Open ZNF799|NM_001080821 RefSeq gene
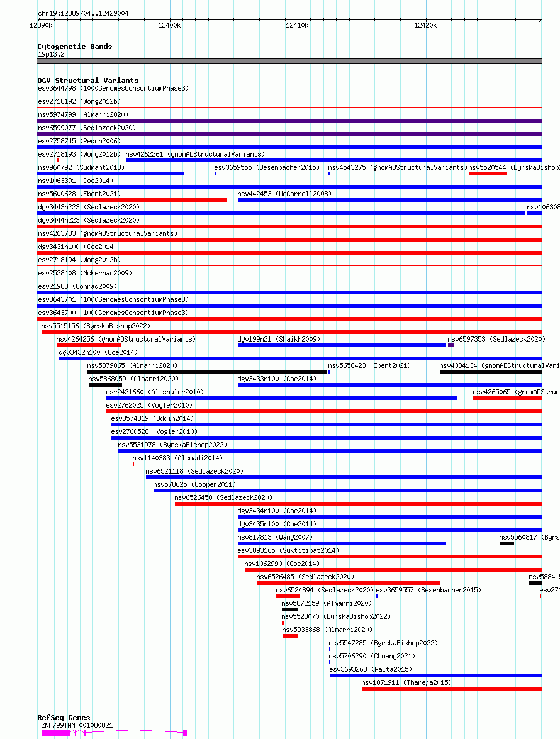 pos(77,725)
